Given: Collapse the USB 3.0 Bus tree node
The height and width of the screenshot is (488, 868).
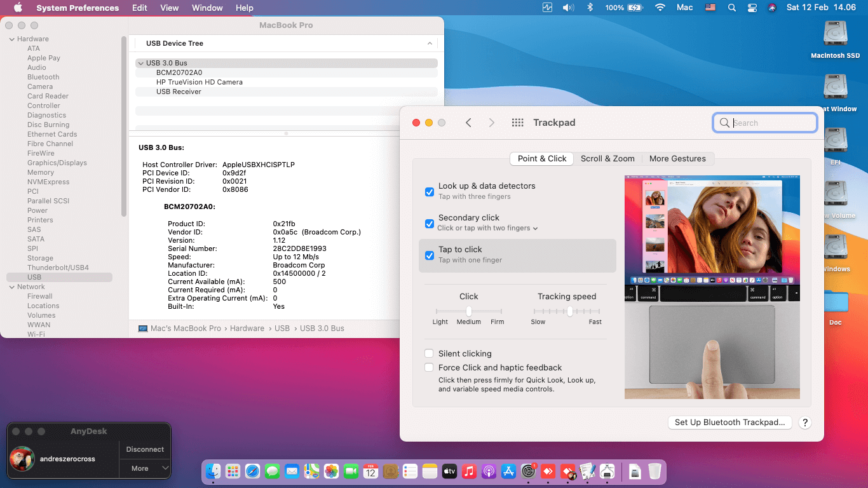Looking at the screenshot, I should (140, 63).
